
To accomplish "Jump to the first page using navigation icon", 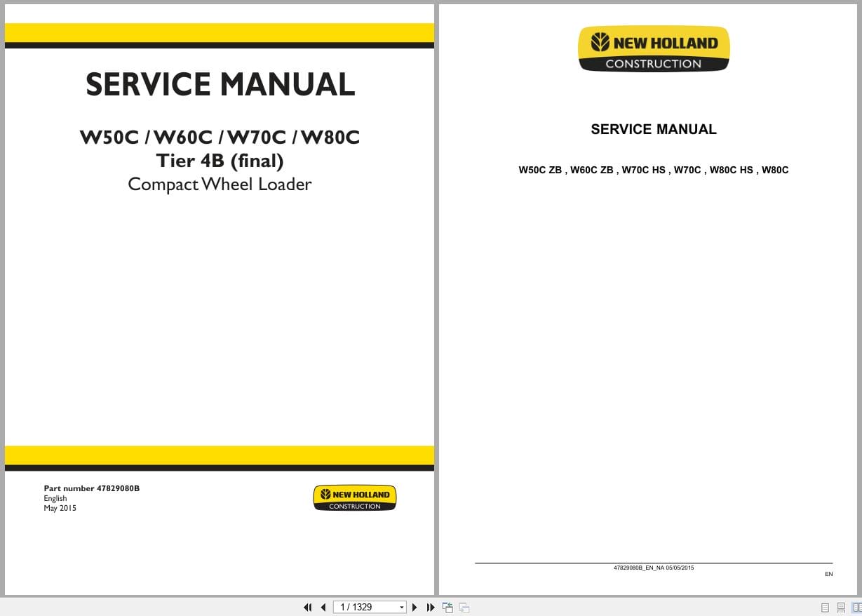I will 308,607.
